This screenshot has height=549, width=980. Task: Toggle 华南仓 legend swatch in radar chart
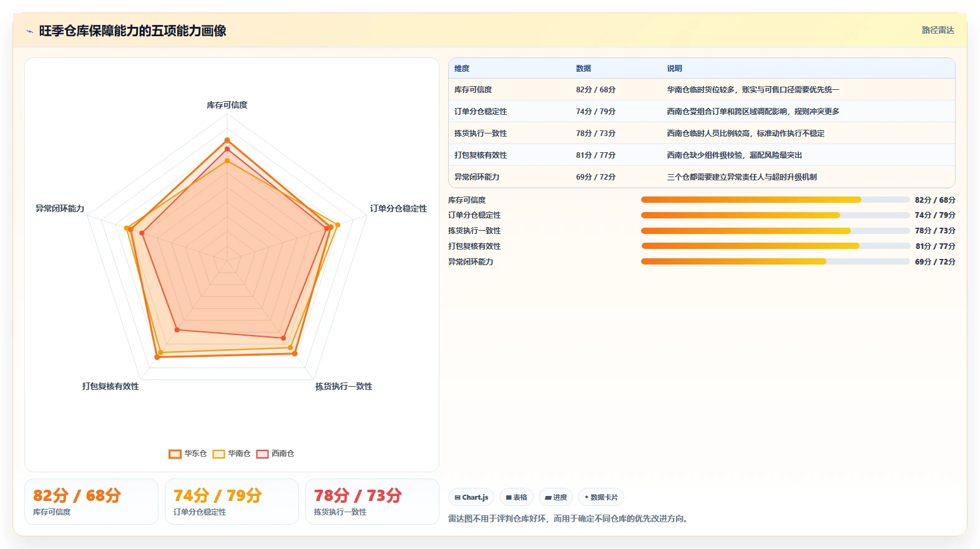tap(218, 454)
